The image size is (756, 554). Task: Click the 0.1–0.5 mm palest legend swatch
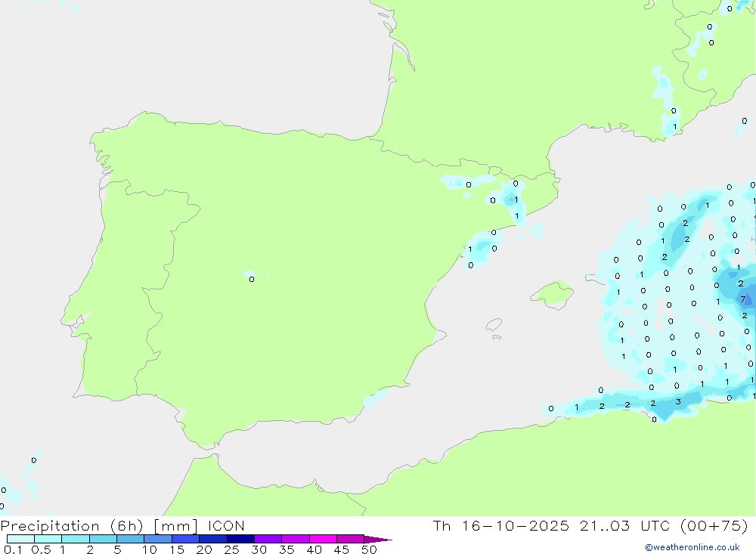20,539
